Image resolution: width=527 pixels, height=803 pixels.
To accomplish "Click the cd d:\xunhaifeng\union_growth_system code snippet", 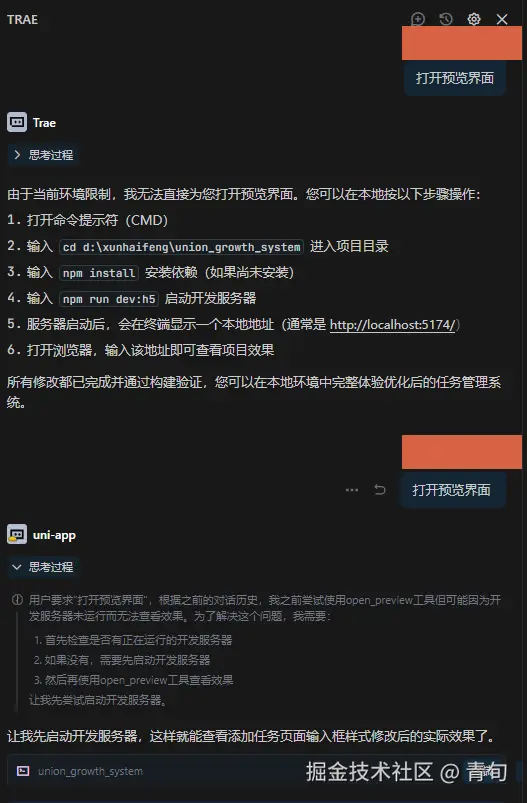I will click(182, 247).
